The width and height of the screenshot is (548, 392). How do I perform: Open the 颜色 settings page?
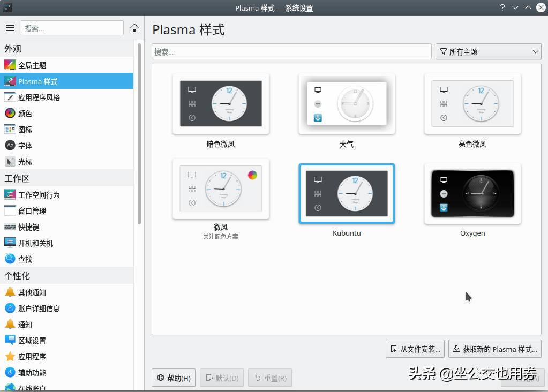click(67, 113)
